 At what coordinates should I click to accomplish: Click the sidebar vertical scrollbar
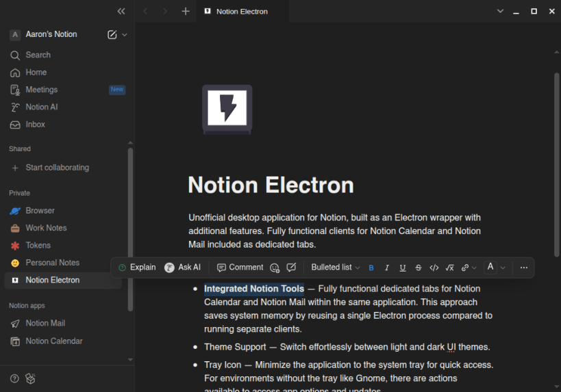[130, 229]
